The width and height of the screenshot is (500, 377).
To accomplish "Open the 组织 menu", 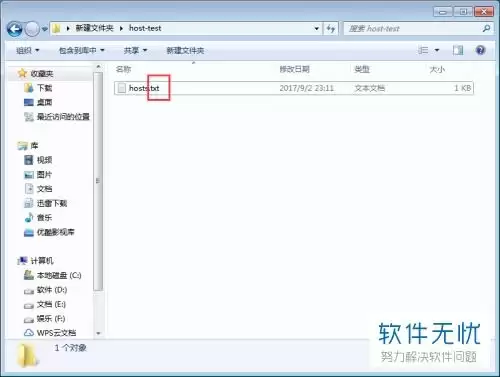I will click(28, 51).
